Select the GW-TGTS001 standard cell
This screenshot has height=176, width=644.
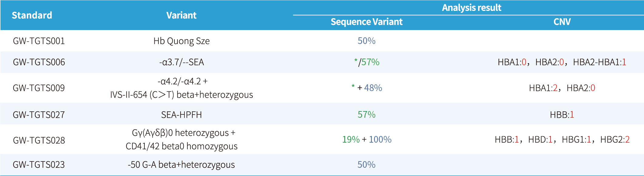pos(39,41)
